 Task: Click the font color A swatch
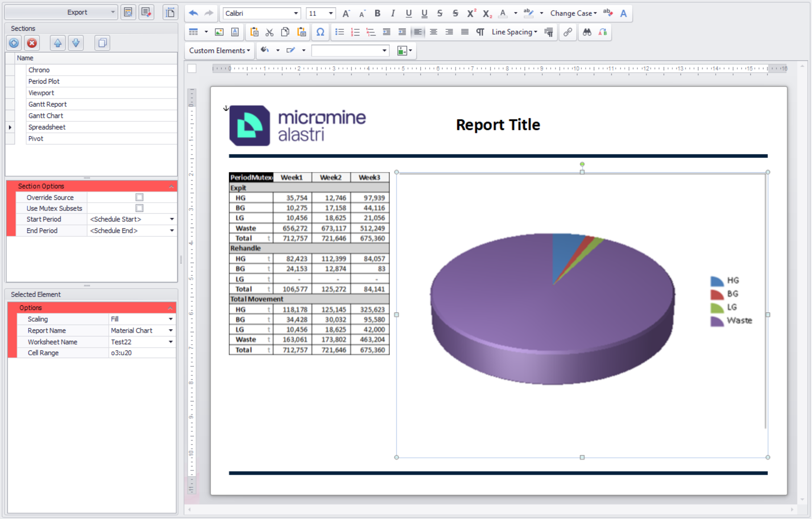[x=503, y=13]
